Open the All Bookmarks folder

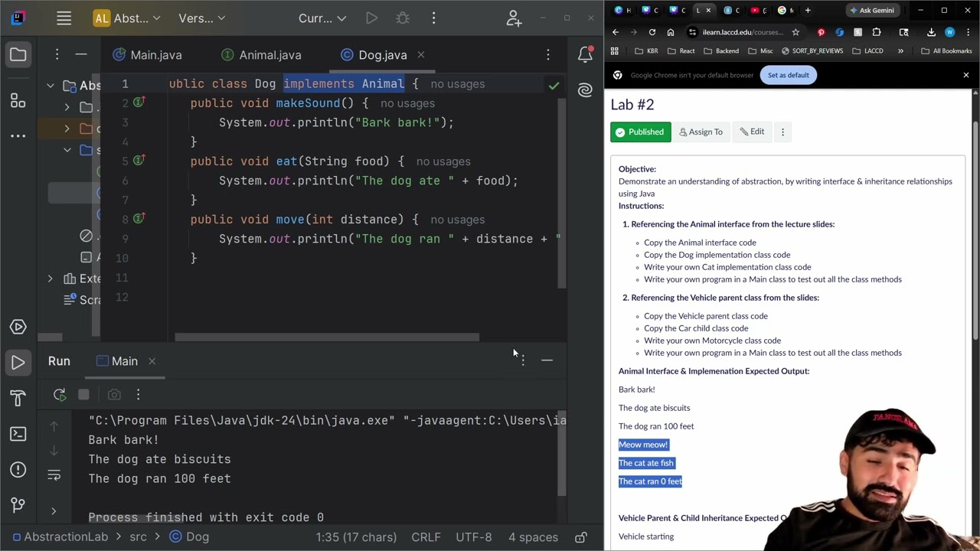click(946, 51)
